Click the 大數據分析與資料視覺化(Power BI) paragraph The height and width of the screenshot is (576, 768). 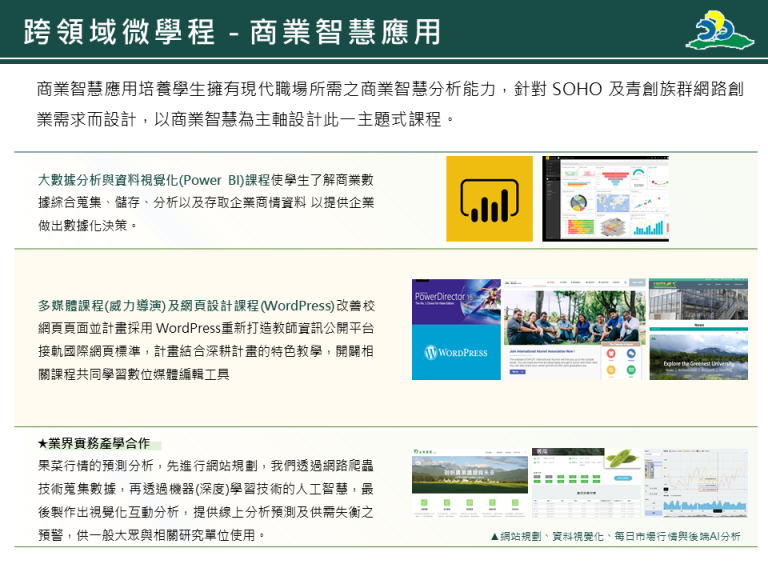[x=205, y=202]
